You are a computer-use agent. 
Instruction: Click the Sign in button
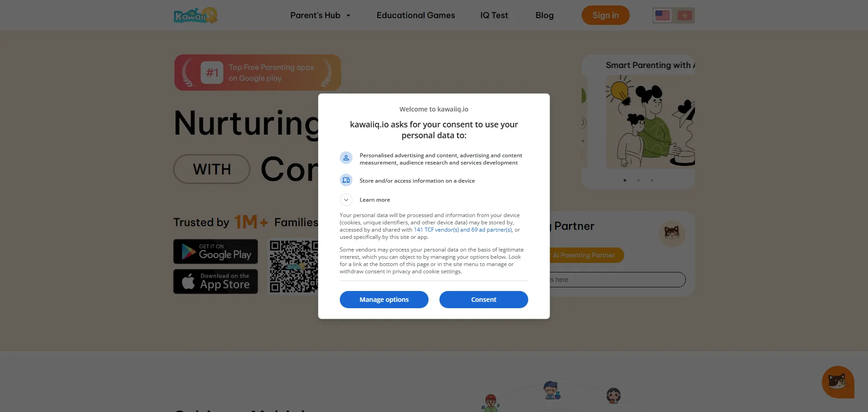click(606, 15)
